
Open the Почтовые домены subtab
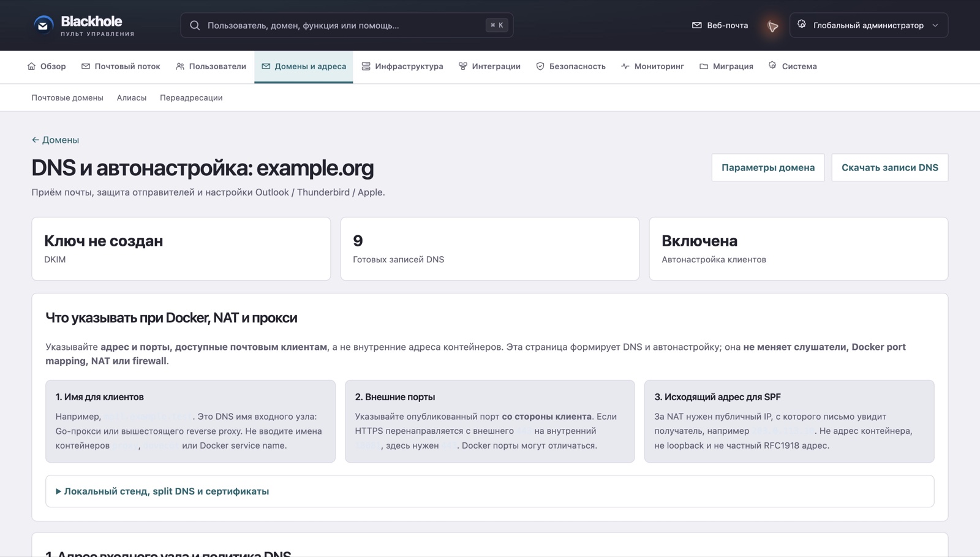tap(67, 97)
